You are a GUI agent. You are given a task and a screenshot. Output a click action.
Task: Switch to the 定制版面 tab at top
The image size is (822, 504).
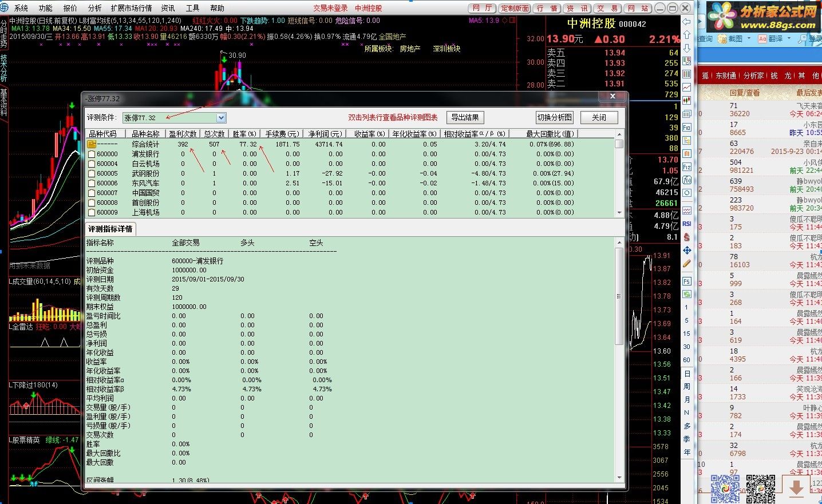point(515,8)
